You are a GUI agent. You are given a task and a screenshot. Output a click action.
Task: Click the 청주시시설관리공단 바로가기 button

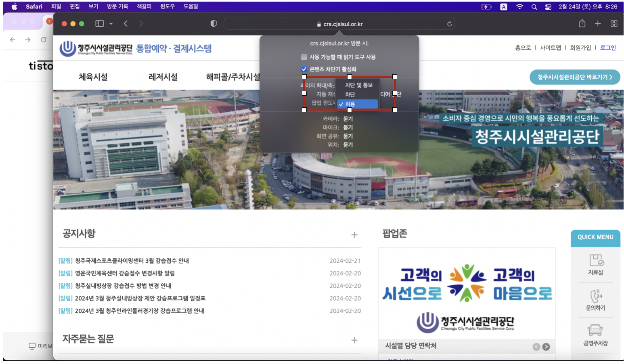tap(575, 77)
